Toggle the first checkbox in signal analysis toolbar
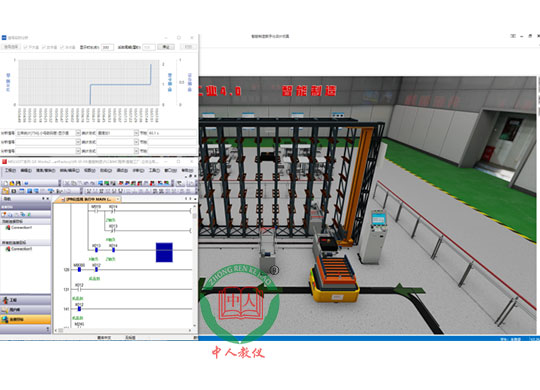 point(31,47)
